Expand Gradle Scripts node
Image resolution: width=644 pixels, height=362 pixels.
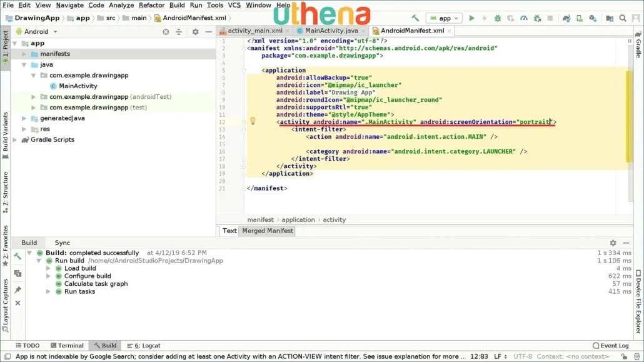pyautogui.click(x=15, y=139)
